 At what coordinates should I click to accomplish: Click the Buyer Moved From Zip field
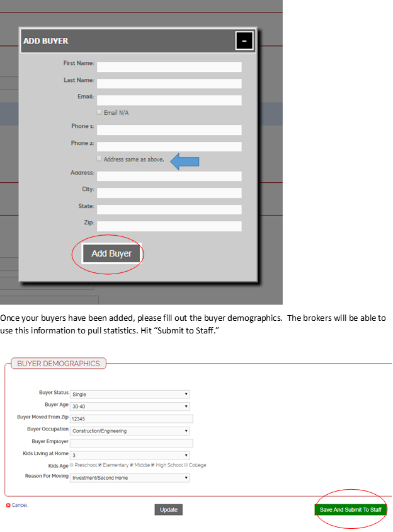click(x=131, y=419)
